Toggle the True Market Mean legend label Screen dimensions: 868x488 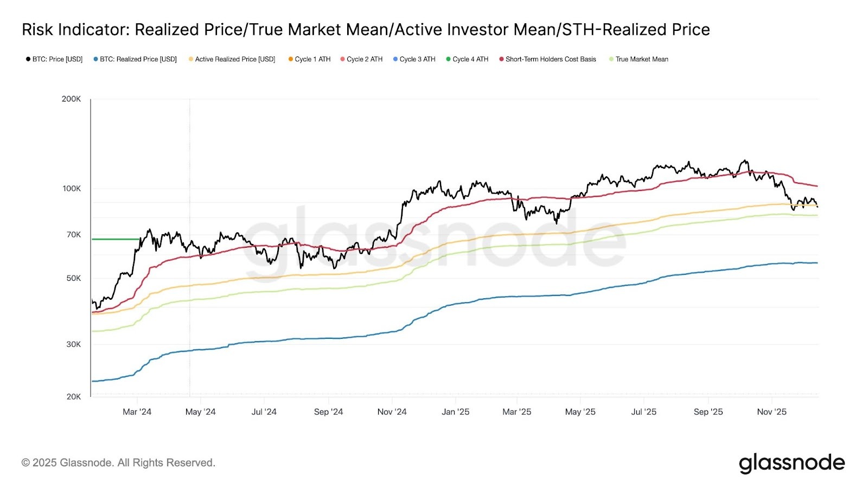tap(642, 59)
